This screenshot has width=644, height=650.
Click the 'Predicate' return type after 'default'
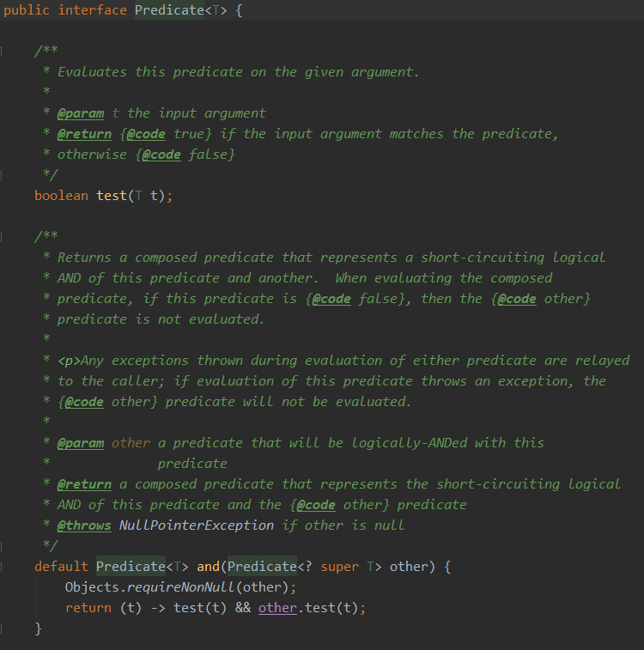[131, 567]
